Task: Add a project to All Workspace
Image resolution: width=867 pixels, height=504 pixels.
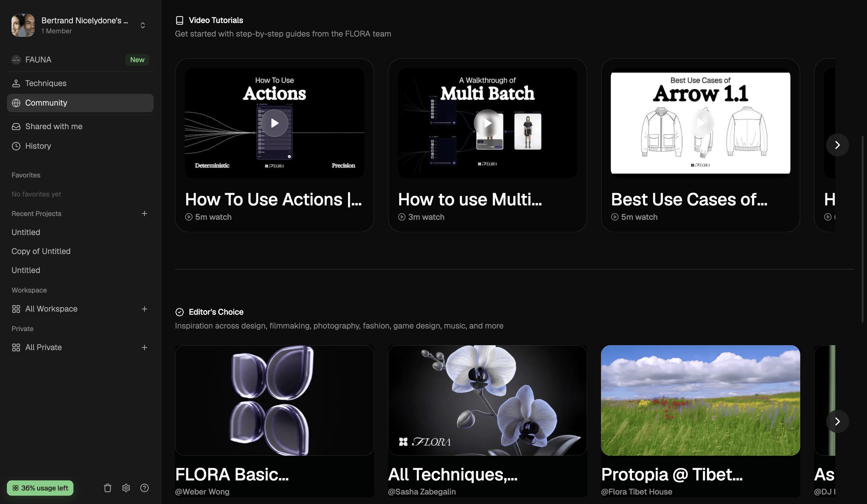Action: coord(144,309)
